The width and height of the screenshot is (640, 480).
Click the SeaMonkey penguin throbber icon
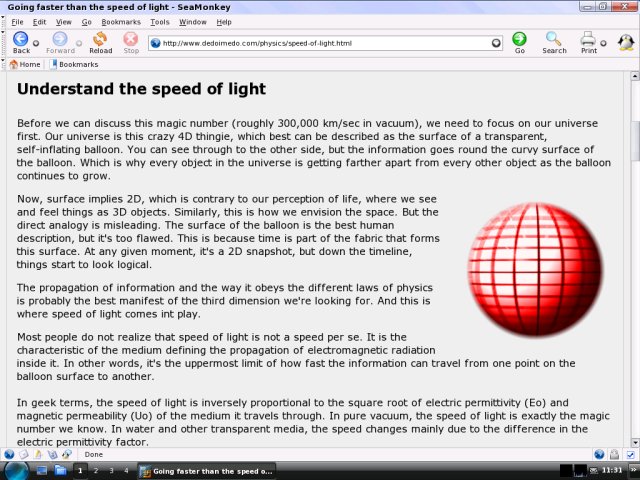point(625,42)
